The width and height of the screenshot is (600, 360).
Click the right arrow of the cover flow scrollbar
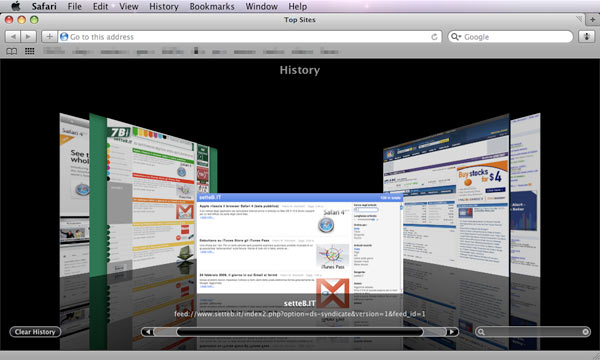(x=452, y=332)
